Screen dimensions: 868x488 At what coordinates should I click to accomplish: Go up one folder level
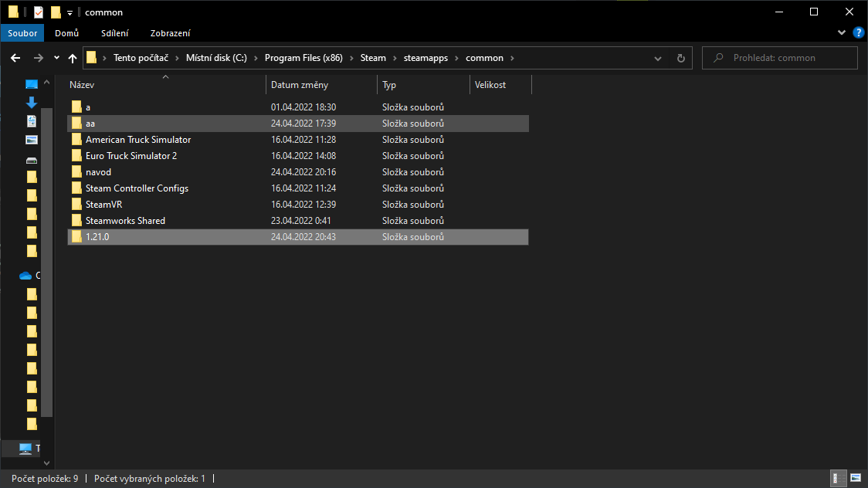73,58
